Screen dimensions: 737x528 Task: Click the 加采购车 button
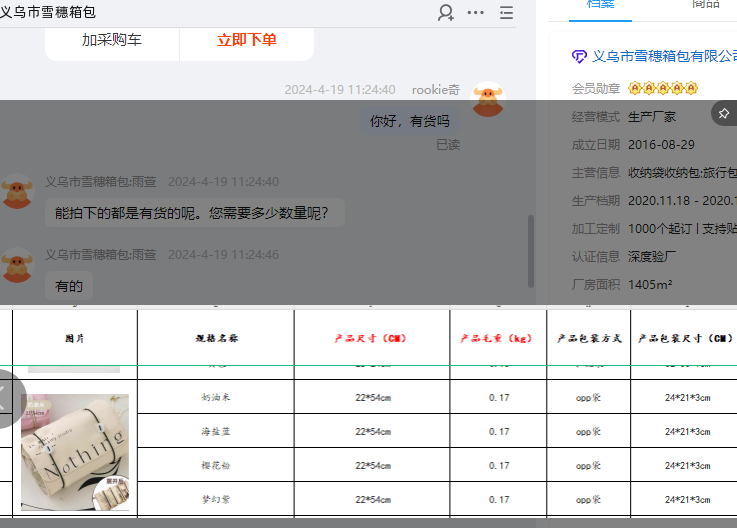[x=112, y=40]
